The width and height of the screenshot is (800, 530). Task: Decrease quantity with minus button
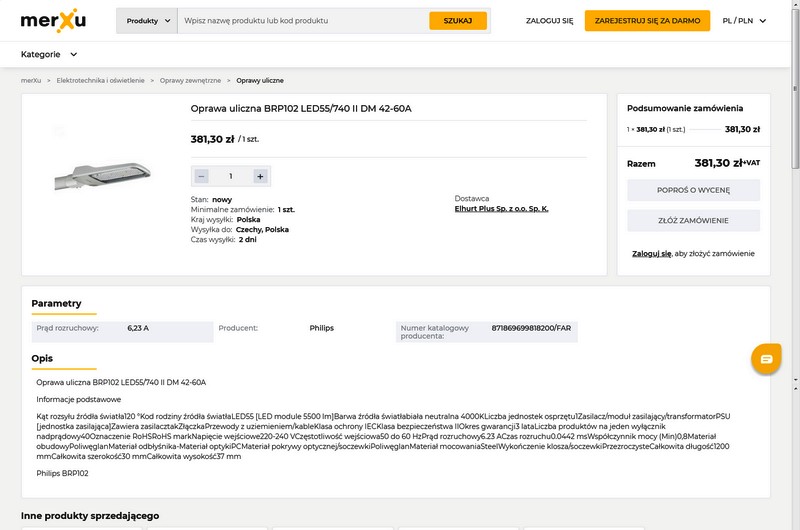coord(202,176)
